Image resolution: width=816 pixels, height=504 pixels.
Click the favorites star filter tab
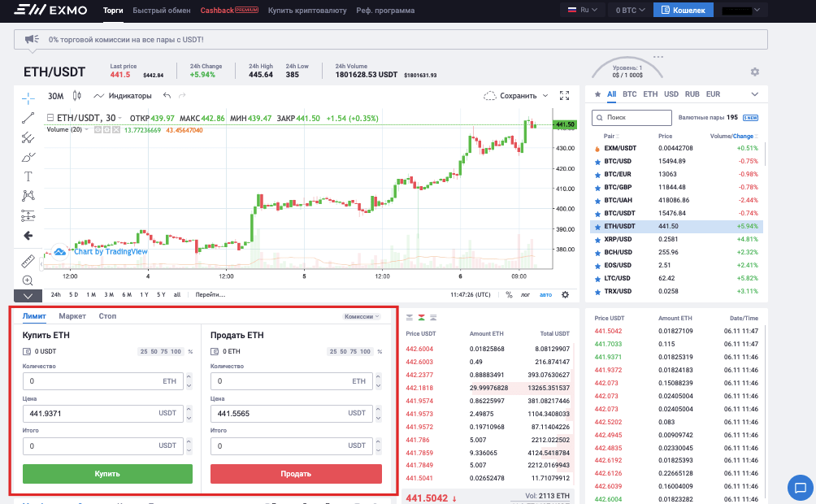click(x=597, y=94)
